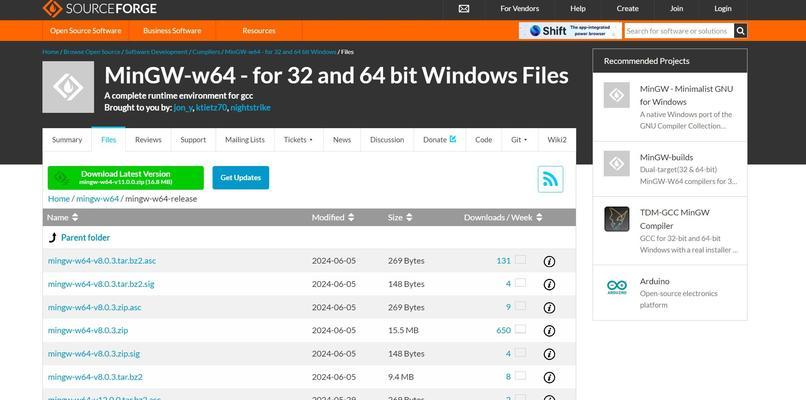The width and height of the screenshot is (806, 400).
Task: Expand the Tickets dropdown tab
Action: coord(298,140)
